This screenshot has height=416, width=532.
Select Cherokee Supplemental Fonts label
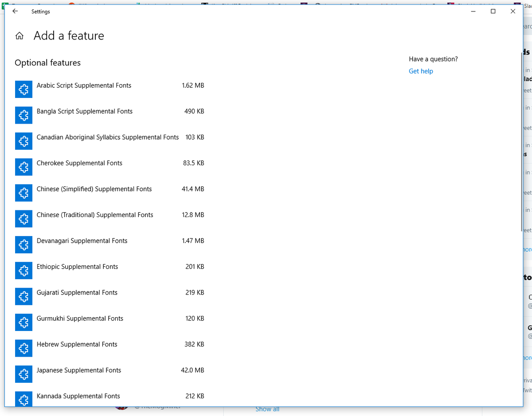(79, 163)
